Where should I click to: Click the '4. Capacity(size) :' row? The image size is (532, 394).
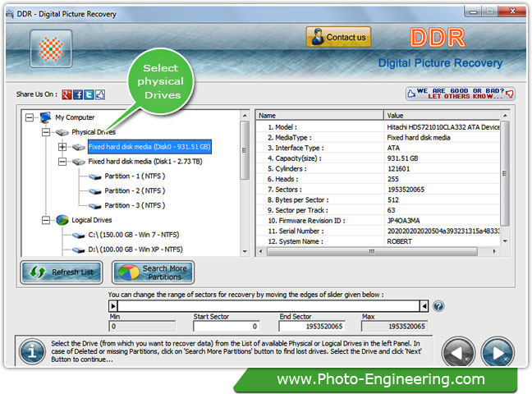(x=378, y=158)
